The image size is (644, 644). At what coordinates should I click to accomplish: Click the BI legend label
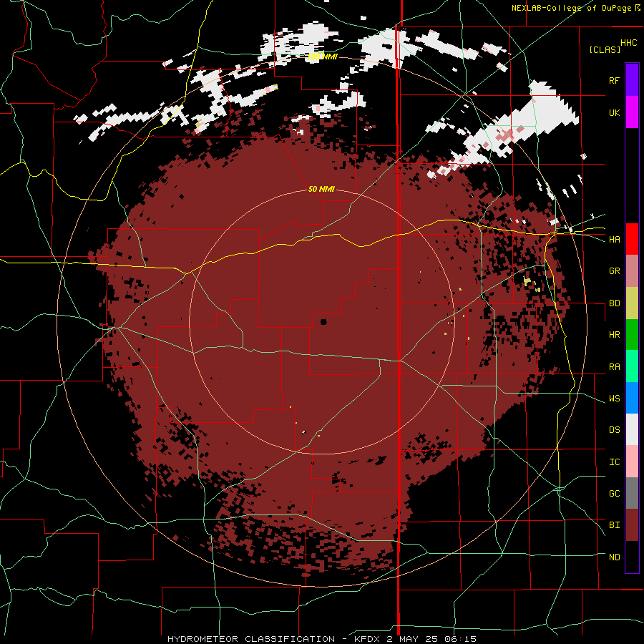pyautogui.click(x=614, y=525)
